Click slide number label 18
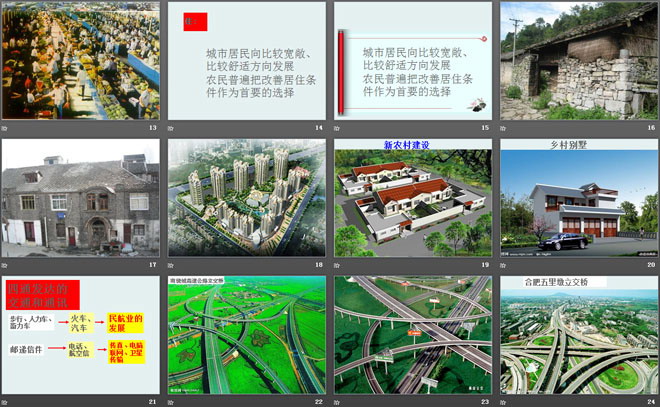 [x=319, y=265]
